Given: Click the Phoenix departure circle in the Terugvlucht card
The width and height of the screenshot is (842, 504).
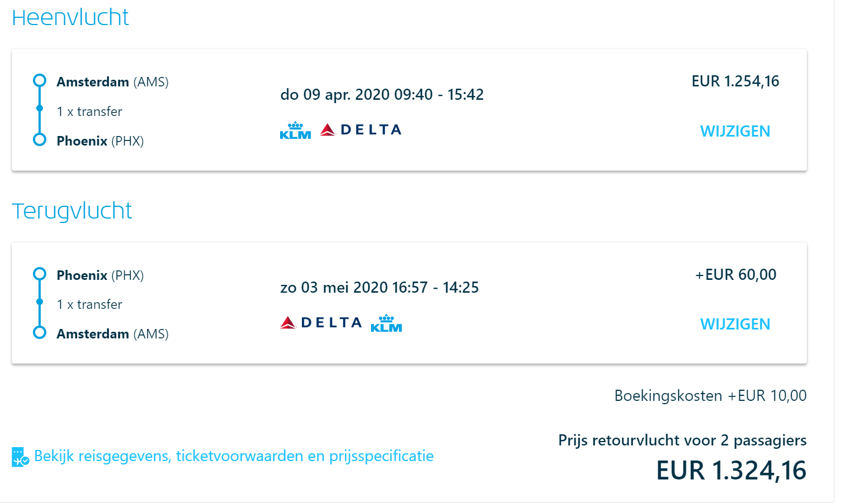Looking at the screenshot, I should click(x=40, y=274).
